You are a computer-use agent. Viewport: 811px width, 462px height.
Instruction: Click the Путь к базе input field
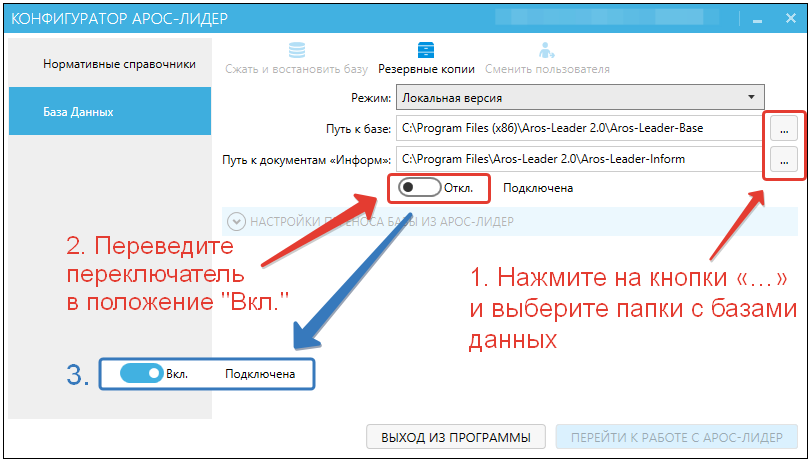click(x=579, y=128)
